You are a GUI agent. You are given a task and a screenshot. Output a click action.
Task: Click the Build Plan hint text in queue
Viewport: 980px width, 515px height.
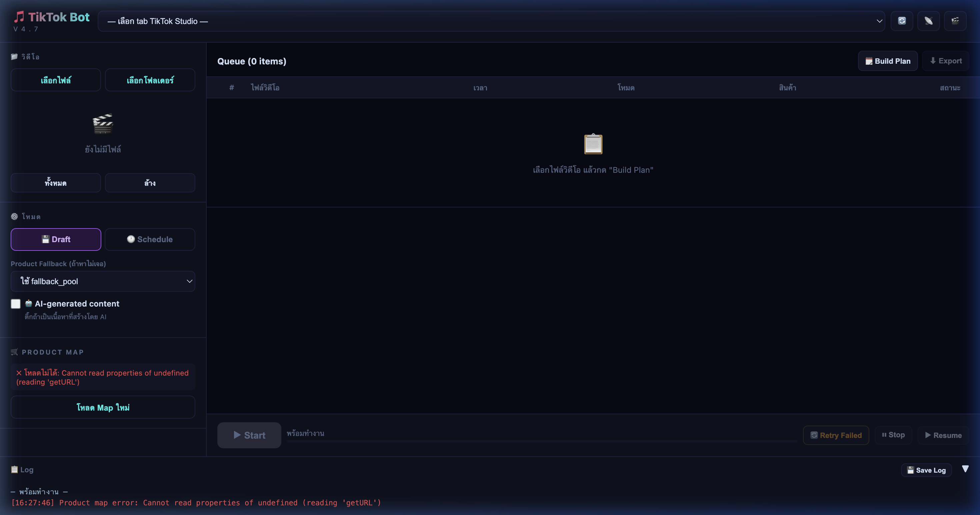tap(593, 170)
